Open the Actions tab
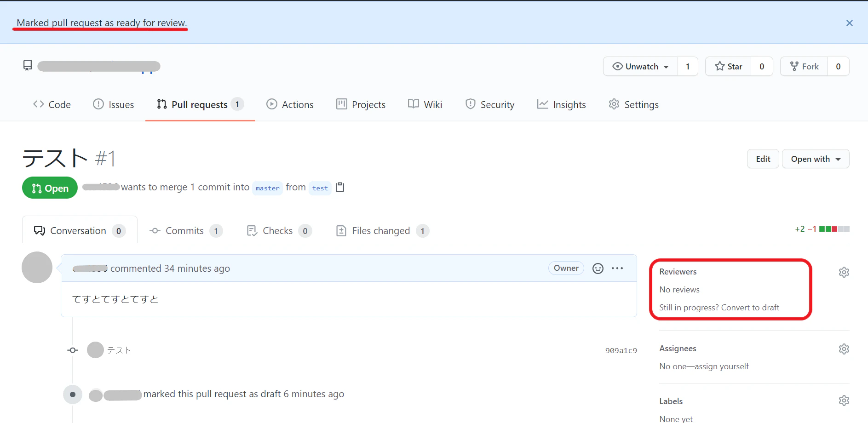This screenshot has width=868, height=423. [x=290, y=105]
